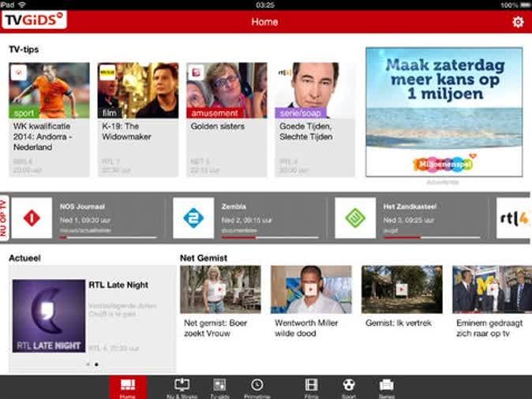Open the K-19: The Widowmaker title text
The width and height of the screenshot is (532, 399).
[x=126, y=131]
